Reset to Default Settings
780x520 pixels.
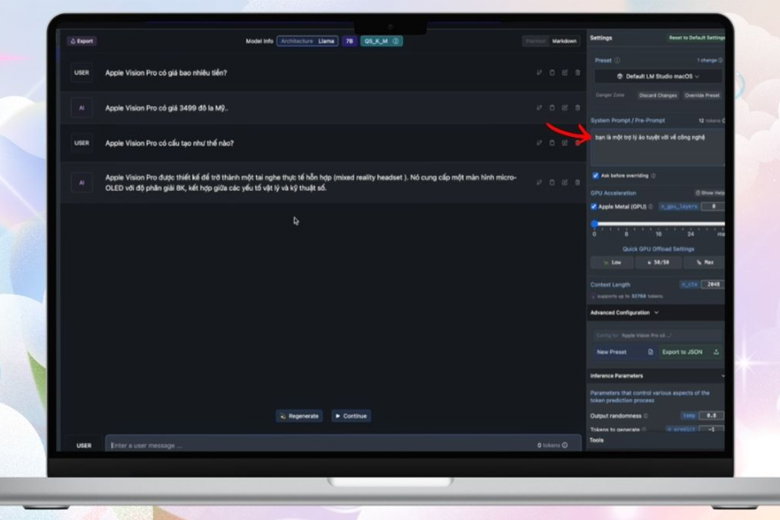coord(696,38)
